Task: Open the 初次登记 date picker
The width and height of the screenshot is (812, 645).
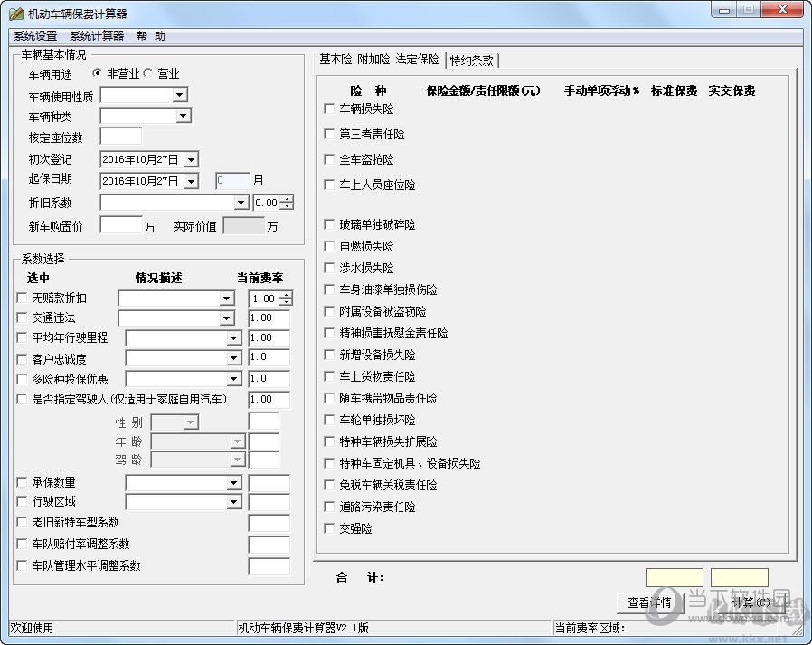Action: 191,159
